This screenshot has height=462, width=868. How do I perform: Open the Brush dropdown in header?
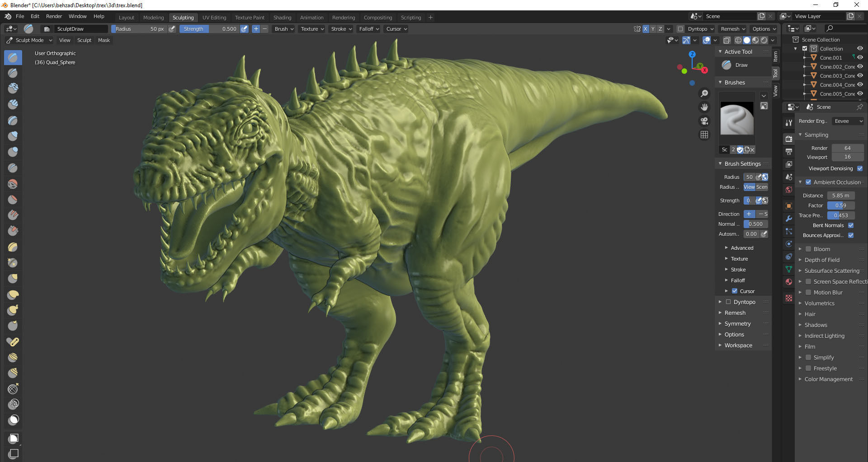coord(284,29)
